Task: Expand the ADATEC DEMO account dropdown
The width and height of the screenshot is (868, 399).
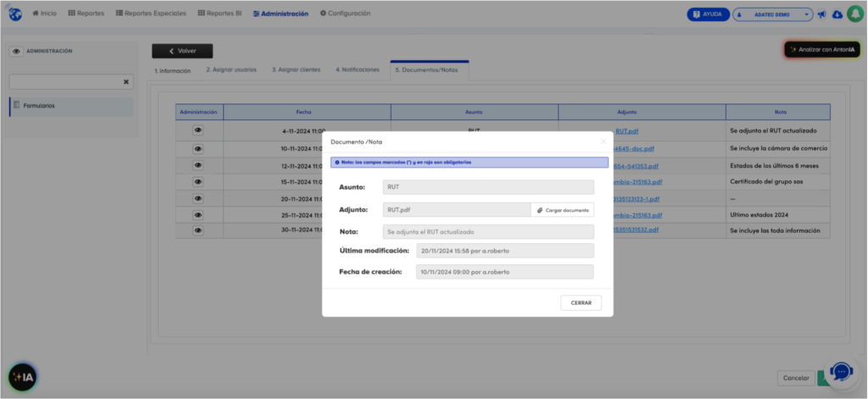Action: pyautogui.click(x=773, y=14)
